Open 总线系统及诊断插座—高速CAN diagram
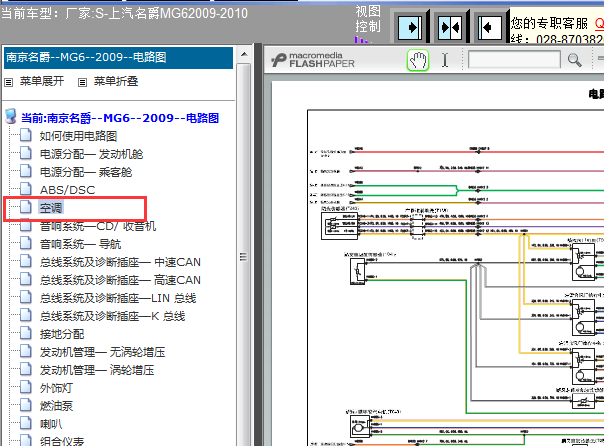This screenshot has height=446, width=604. (120, 280)
